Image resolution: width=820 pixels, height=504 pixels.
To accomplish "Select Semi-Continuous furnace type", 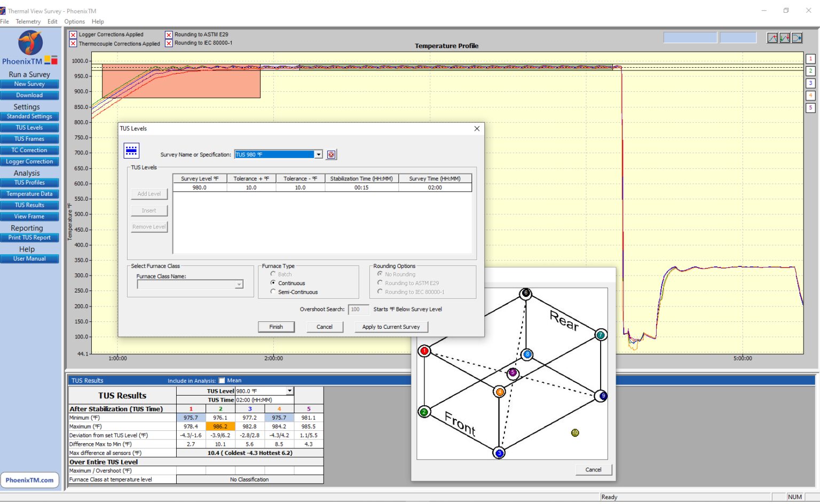I will pyautogui.click(x=273, y=292).
